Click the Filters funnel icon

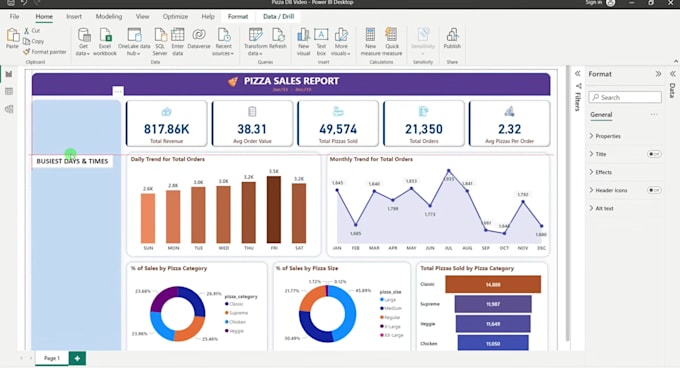pos(578,86)
